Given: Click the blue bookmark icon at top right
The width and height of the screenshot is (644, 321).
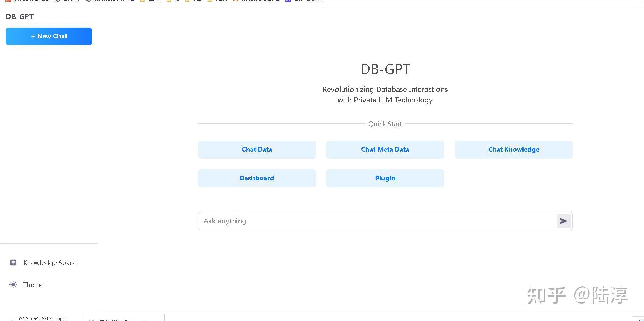Looking at the screenshot, I should [x=288, y=1].
